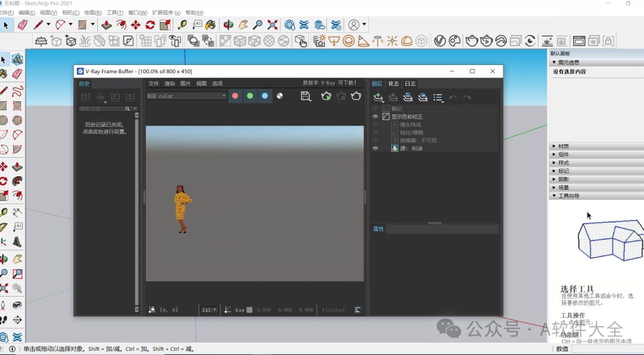Expand the 阴影 panel
Screen dimensions: 644x355
point(554,179)
